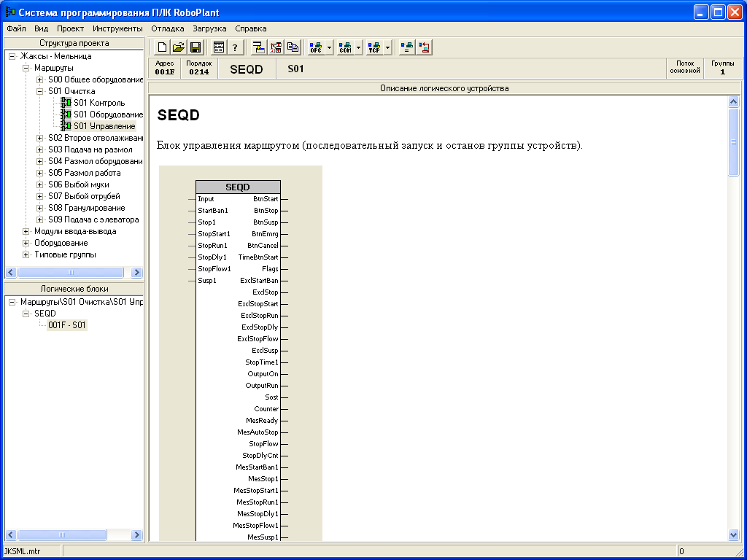Click the TCP connection icon

tap(374, 47)
